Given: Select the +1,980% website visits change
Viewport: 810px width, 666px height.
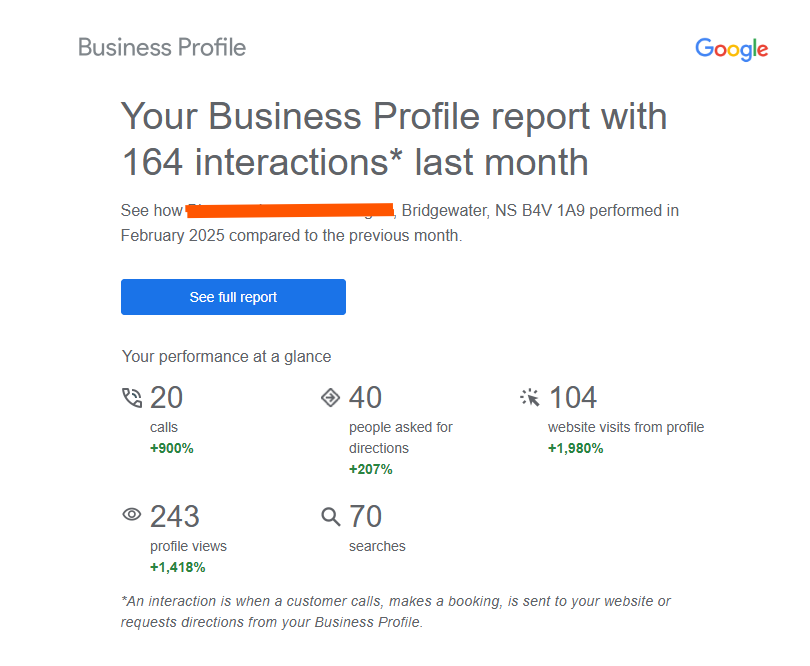Looking at the screenshot, I should click(x=575, y=448).
